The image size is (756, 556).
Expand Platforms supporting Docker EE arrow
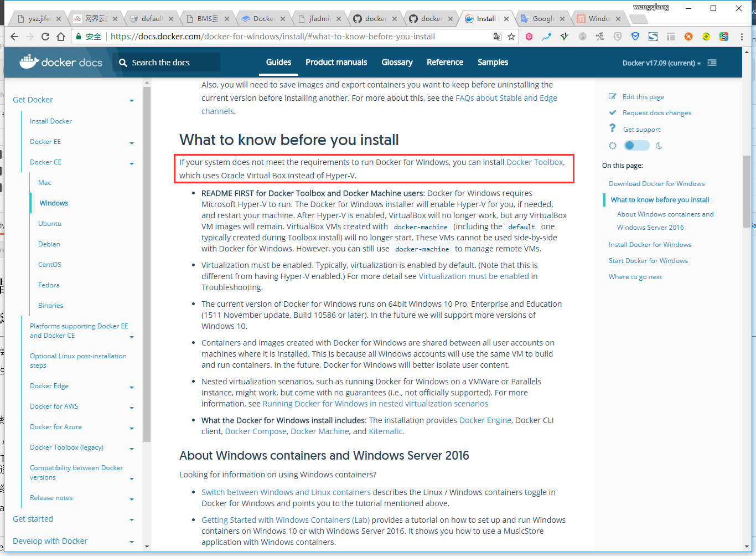132,337
